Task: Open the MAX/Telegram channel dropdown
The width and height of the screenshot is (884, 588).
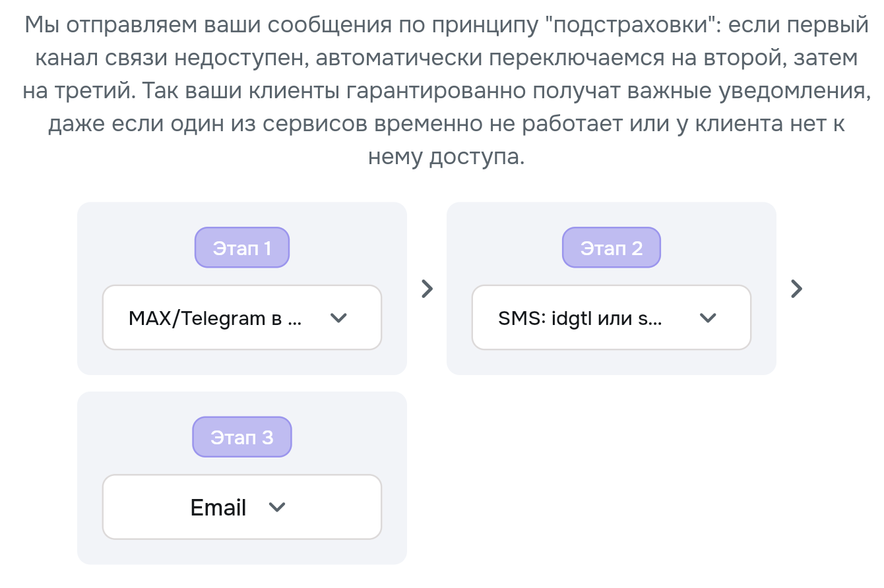Action: click(x=242, y=318)
